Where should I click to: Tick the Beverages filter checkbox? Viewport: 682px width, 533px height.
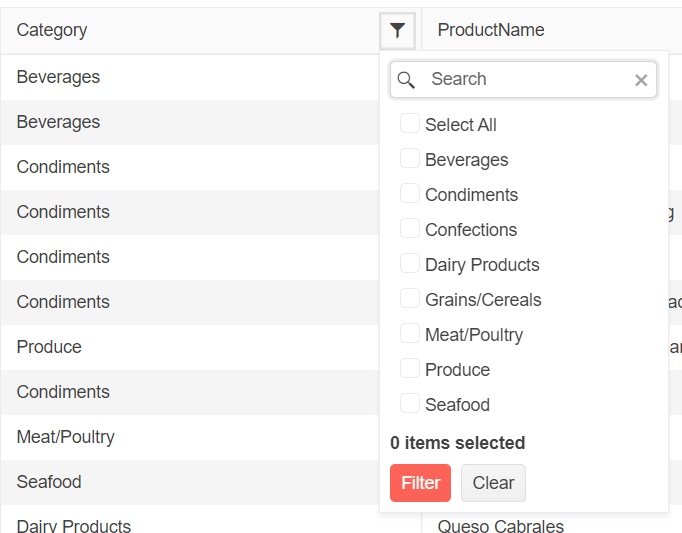click(x=410, y=159)
